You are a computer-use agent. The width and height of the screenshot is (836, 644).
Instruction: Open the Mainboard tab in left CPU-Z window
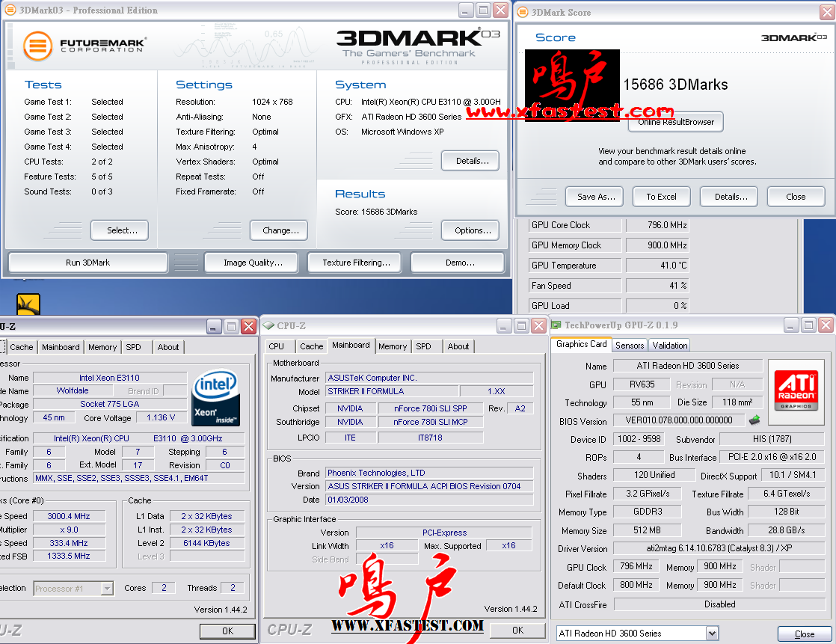61,347
